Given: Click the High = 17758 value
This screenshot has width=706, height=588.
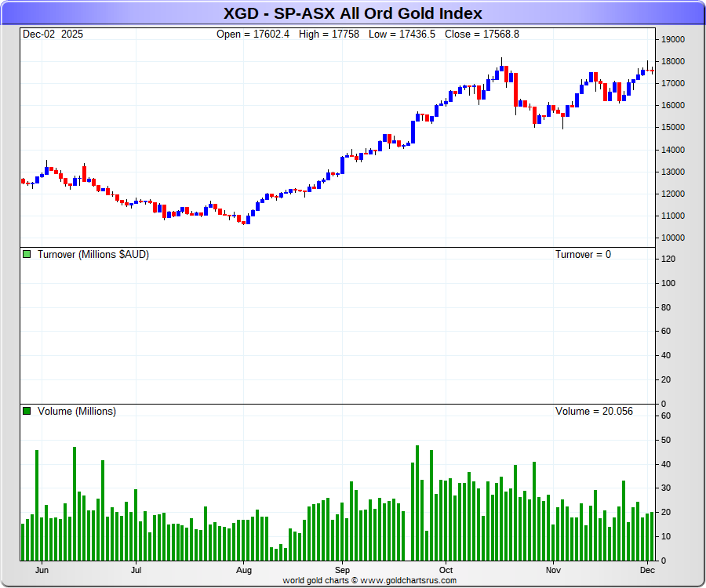Looking at the screenshot, I should pos(329,34).
